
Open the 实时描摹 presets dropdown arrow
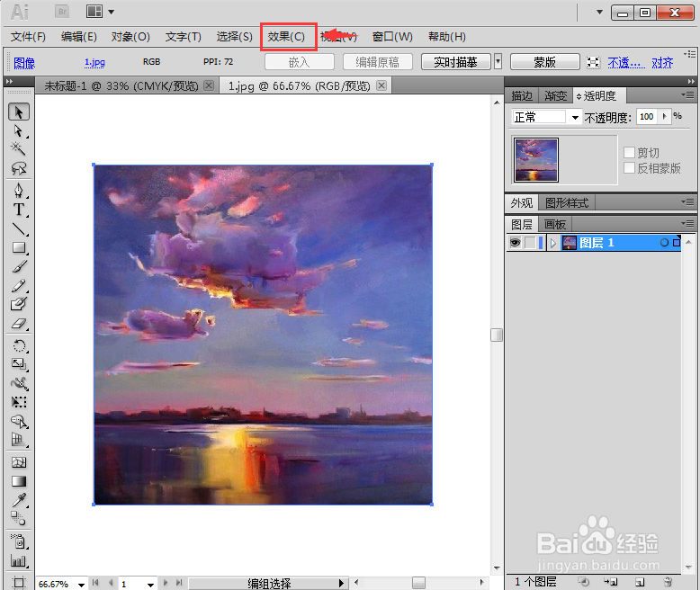pos(498,61)
